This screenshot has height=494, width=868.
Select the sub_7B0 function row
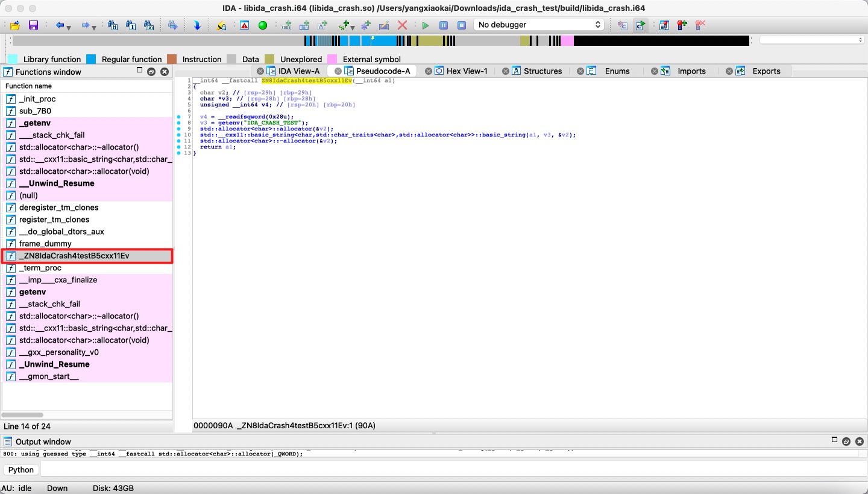coord(87,111)
